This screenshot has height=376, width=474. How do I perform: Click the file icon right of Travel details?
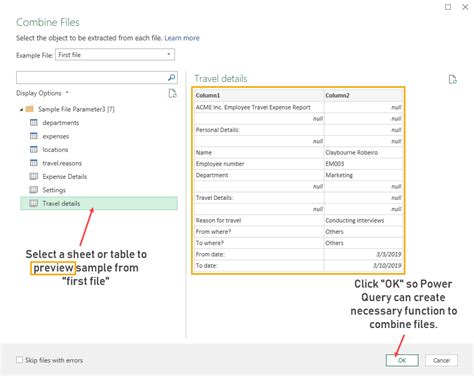pos(452,79)
